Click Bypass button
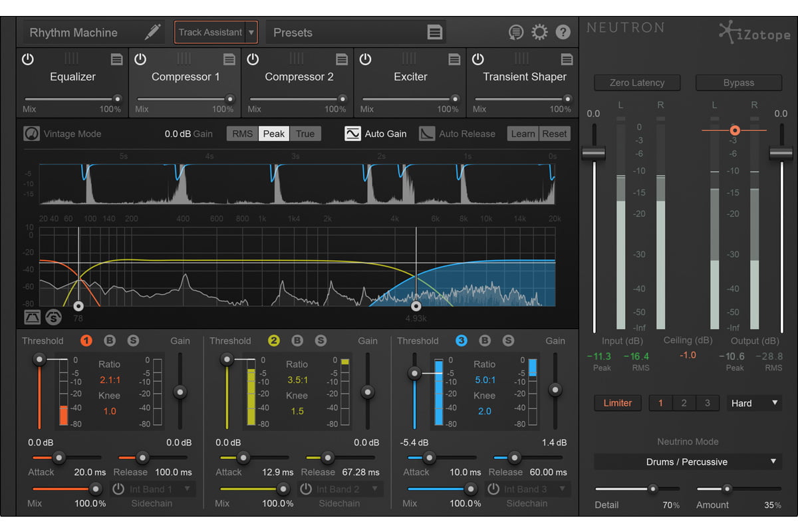 click(x=739, y=82)
